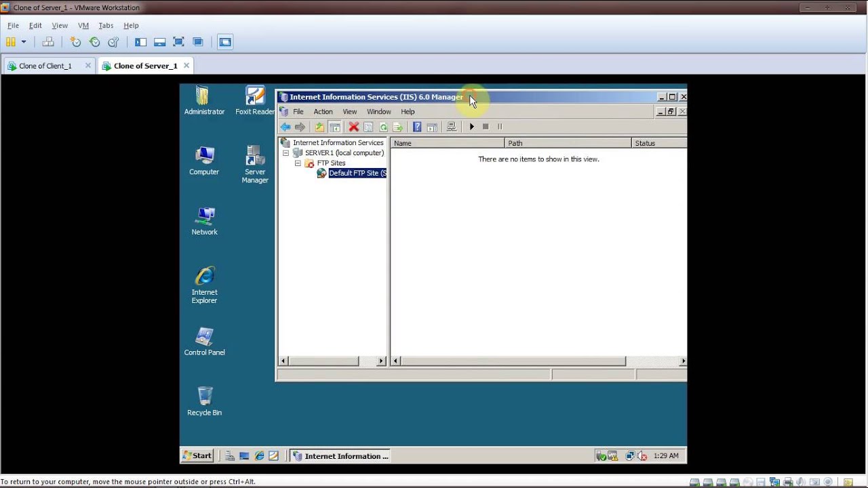Open the IIS Manager File menu
This screenshot has width=868, height=488.
[298, 112]
